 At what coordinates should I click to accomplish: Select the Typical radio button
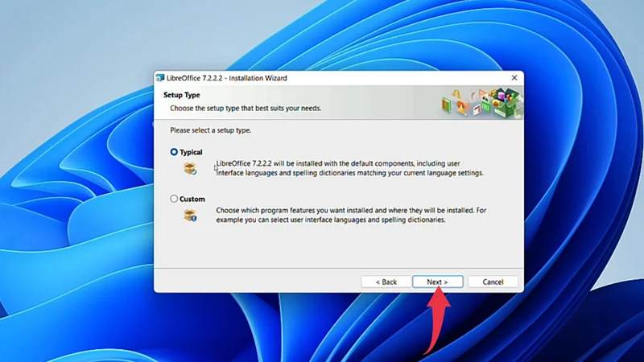[174, 152]
